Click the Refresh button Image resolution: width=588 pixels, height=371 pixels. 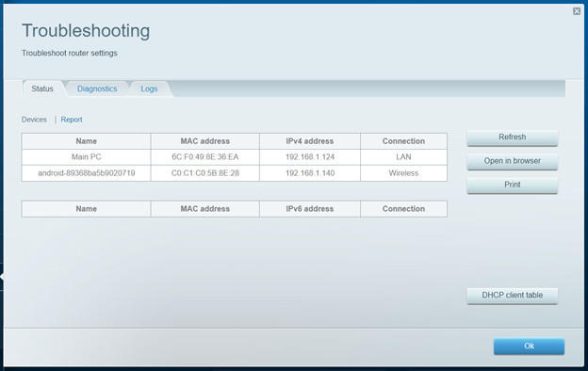coord(513,137)
